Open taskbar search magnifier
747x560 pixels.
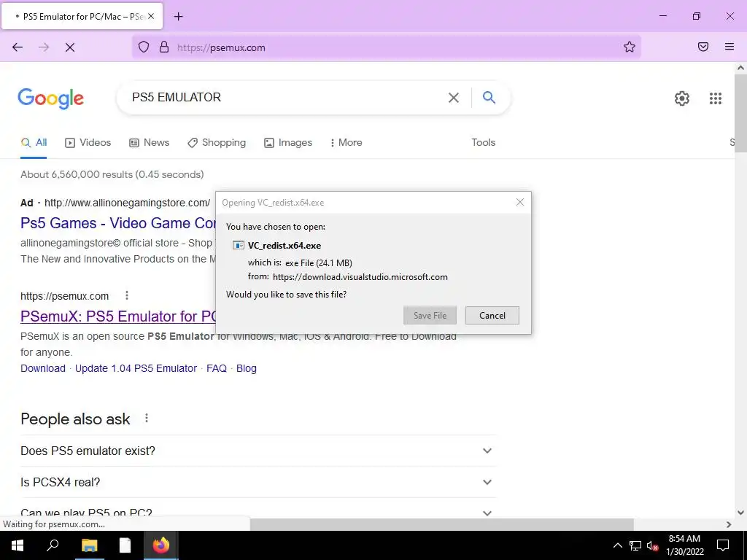point(53,545)
